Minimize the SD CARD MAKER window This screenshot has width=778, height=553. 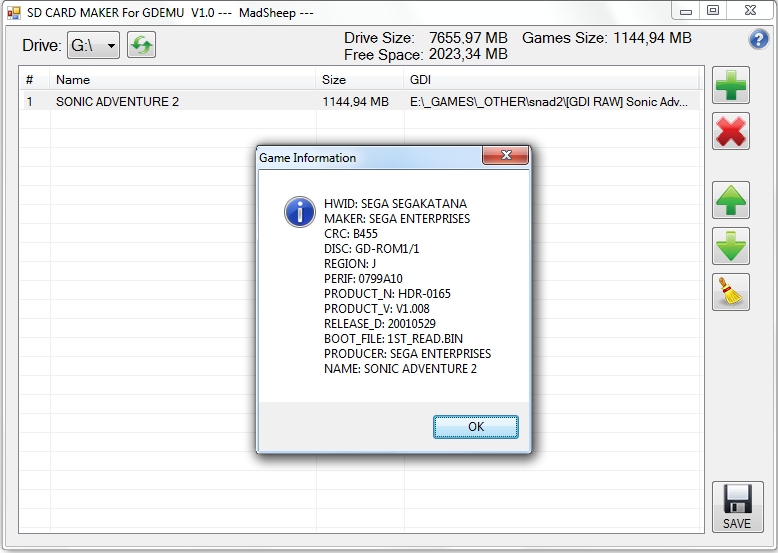pos(686,11)
